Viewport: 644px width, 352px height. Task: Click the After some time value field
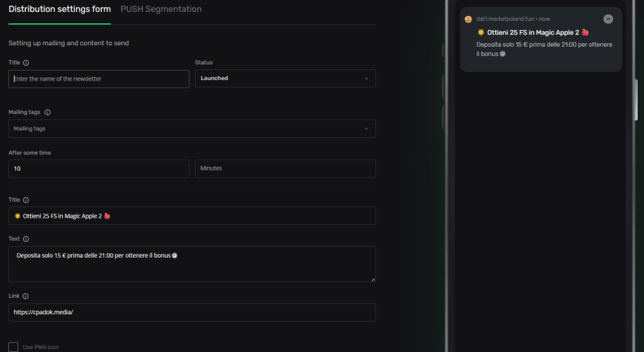pos(99,169)
